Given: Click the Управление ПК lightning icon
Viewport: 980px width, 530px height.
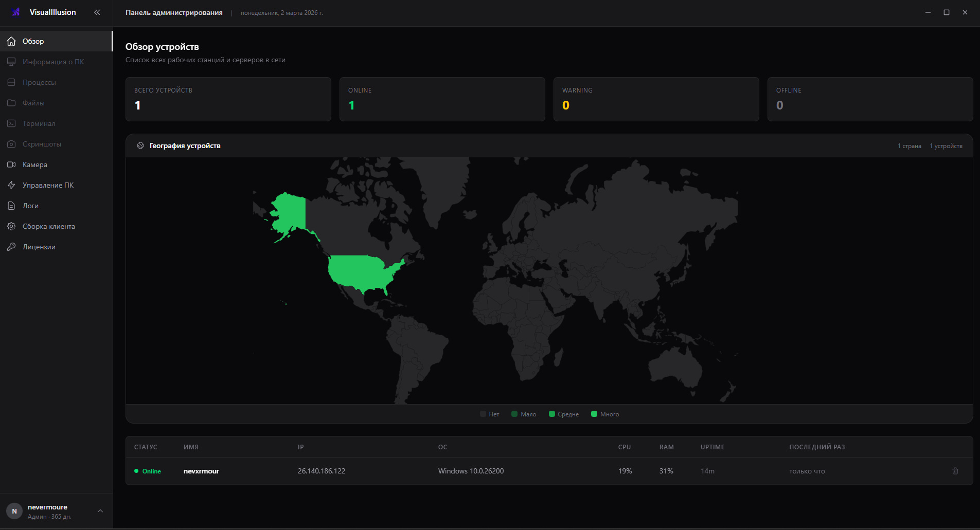Looking at the screenshot, I should coord(11,185).
